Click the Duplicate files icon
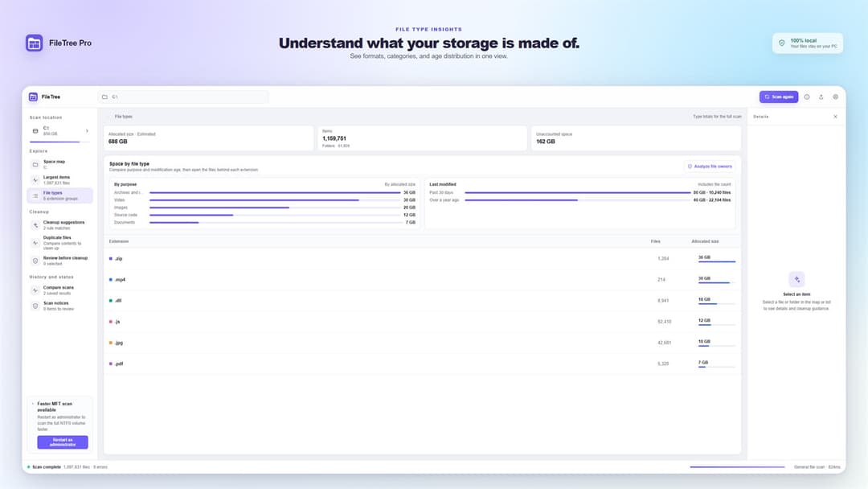The image size is (868, 489). click(35, 243)
